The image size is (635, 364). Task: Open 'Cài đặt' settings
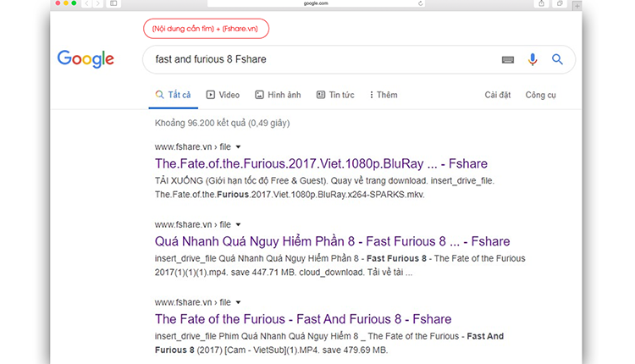click(498, 95)
